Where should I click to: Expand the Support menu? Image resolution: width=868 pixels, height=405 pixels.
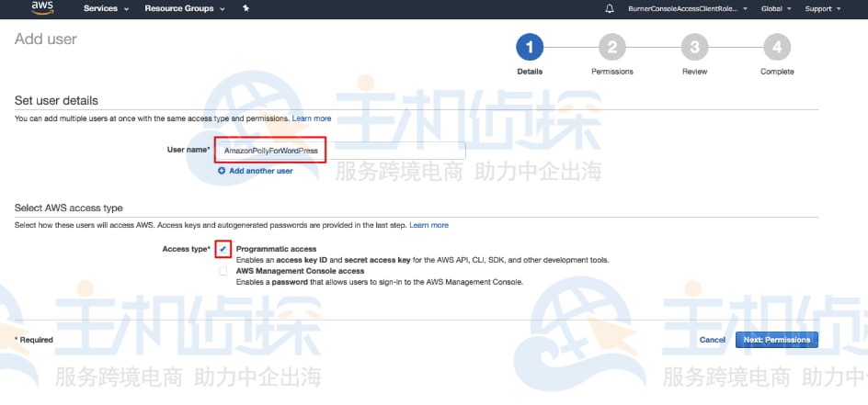click(822, 9)
